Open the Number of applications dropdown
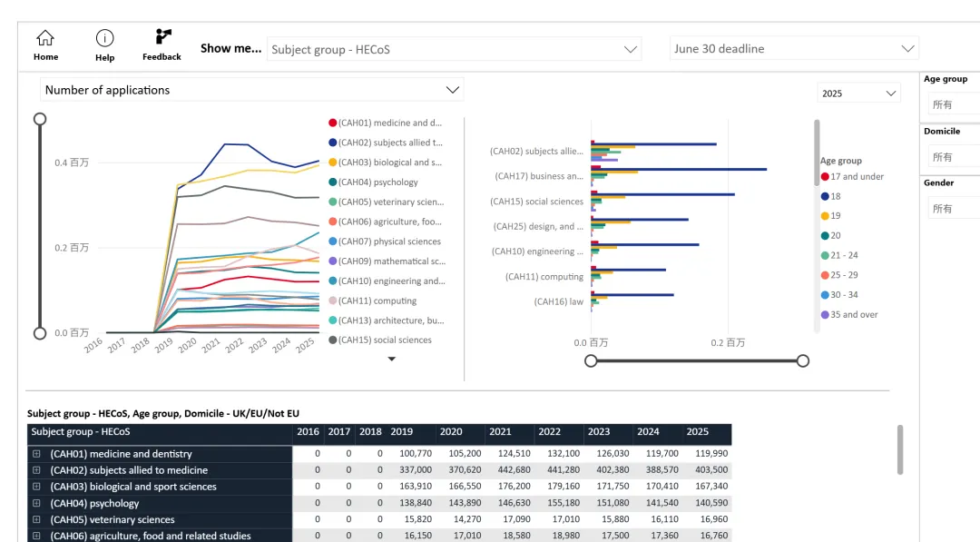Viewport: 980px width, 542px height. click(x=252, y=90)
